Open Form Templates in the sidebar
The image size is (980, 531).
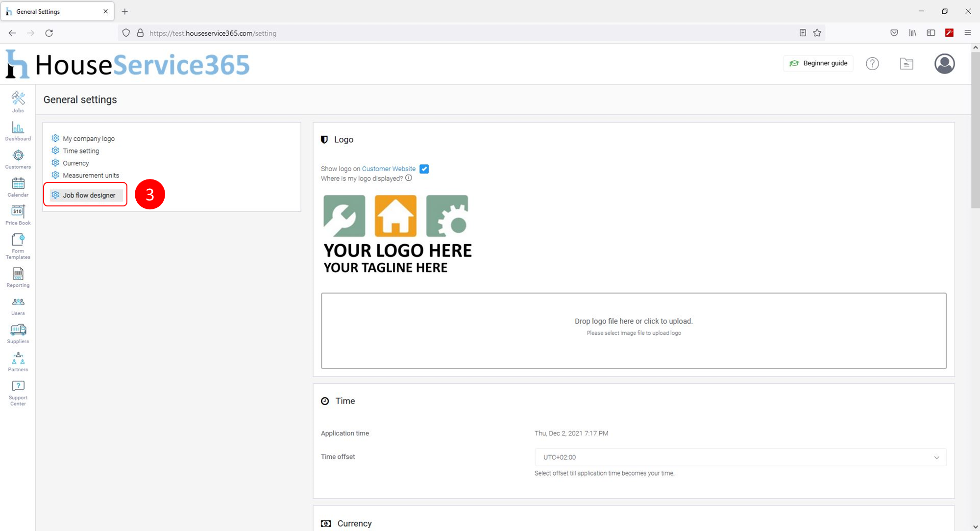point(18,247)
